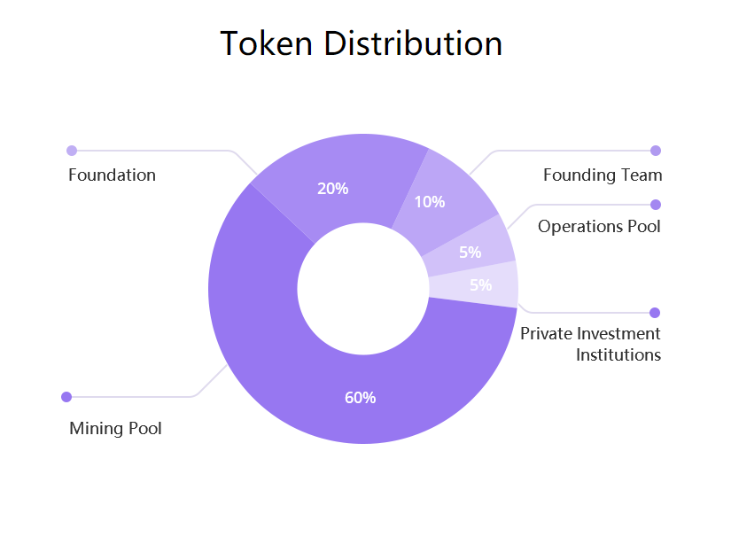Click the Private Investment Institutions label
Screen dimensions: 739x560
[x=590, y=344]
